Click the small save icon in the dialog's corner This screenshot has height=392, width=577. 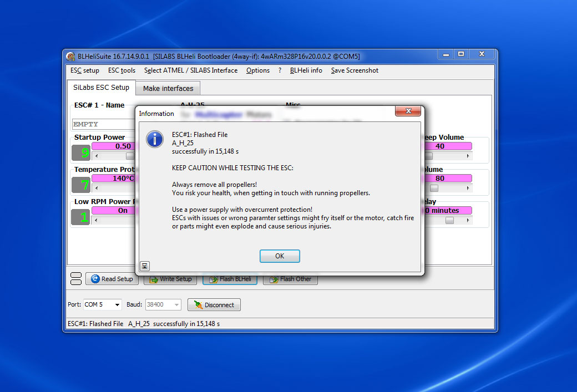point(145,266)
